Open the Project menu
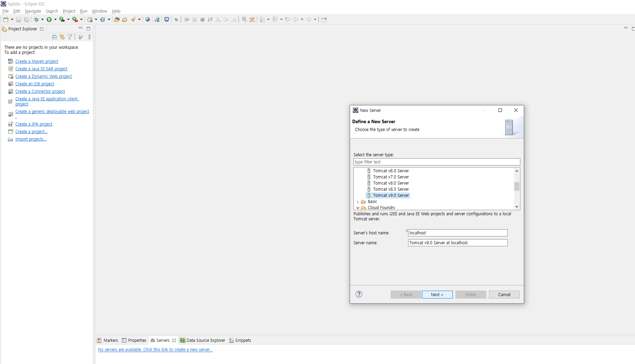Screen dimensions: 635x364 [69, 11]
